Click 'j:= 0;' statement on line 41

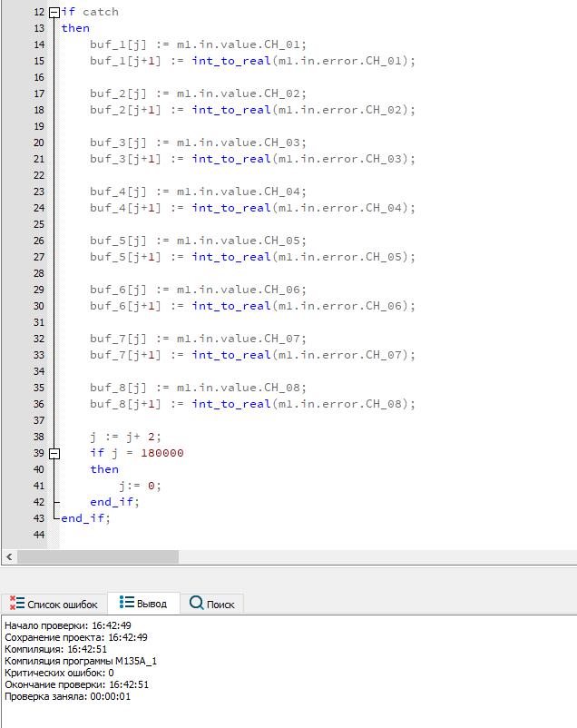[x=140, y=486]
